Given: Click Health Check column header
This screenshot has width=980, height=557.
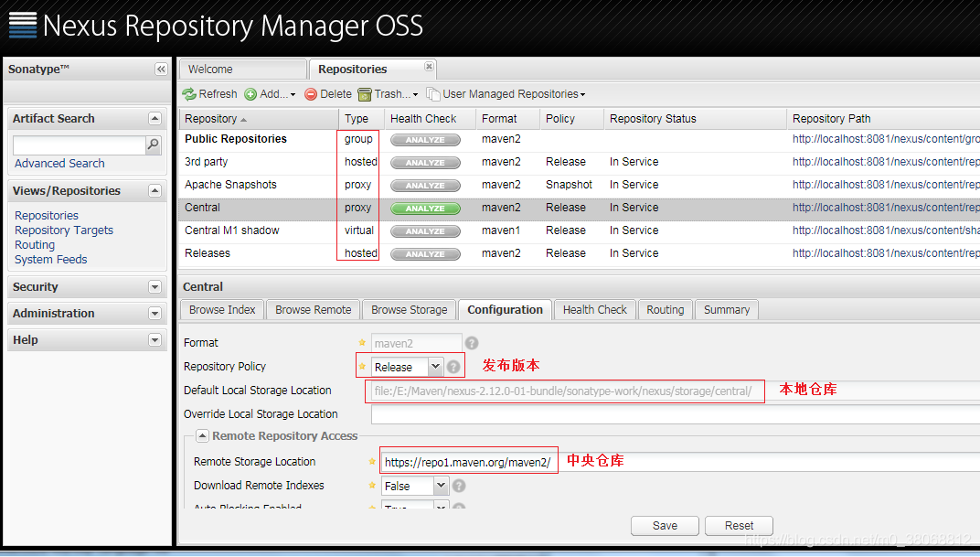Looking at the screenshot, I should point(430,119).
